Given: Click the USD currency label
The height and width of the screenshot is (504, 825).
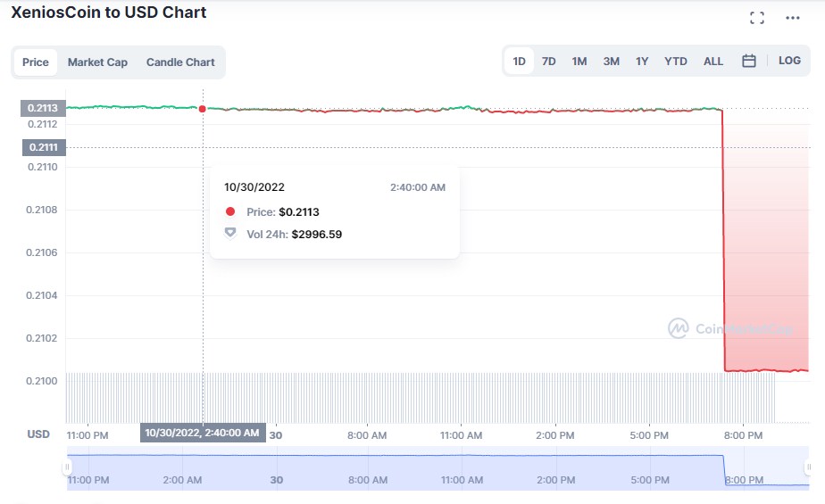Looking at the screenshot, I should click(x=38, y=434).
